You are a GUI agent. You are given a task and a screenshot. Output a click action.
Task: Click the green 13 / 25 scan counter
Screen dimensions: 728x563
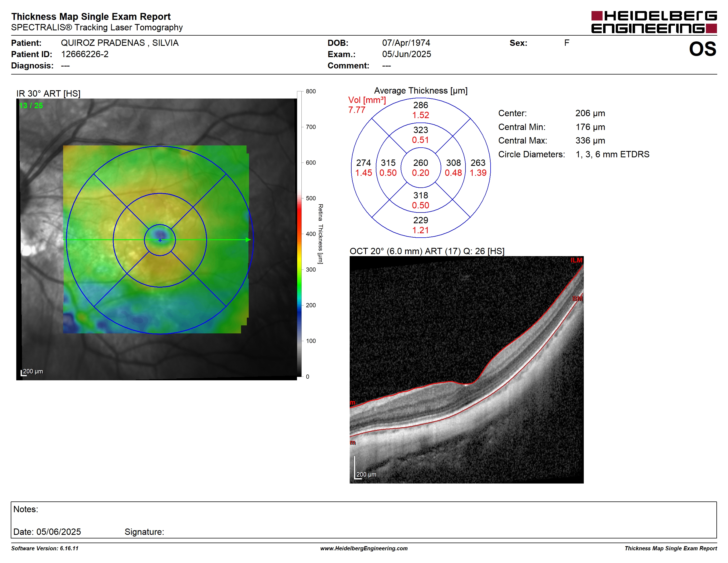coord(31,106)
